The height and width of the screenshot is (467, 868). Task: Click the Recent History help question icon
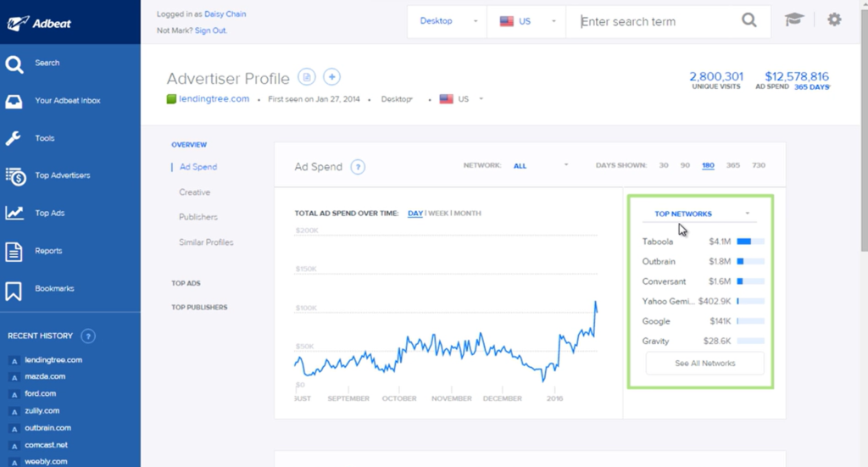pyautogui.click(x=88, y=336)
